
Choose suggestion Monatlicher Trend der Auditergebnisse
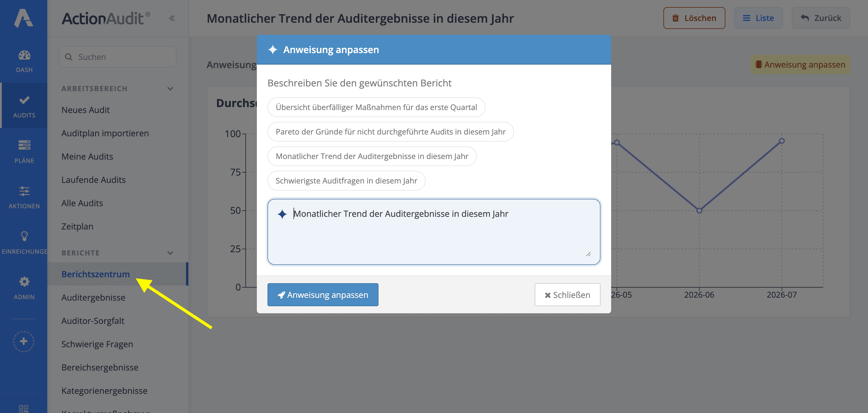coord(372,156)
